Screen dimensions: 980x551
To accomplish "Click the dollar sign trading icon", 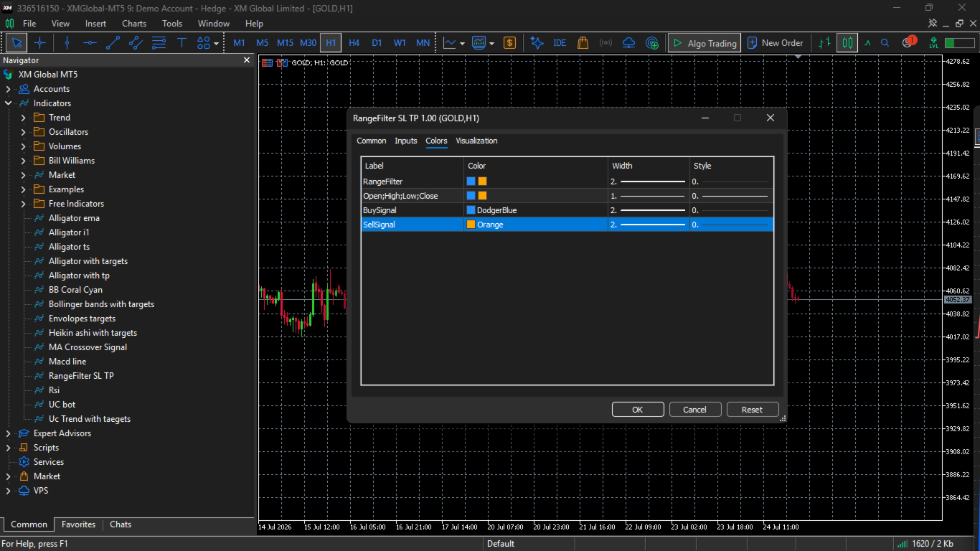I will tap(509, 43).
